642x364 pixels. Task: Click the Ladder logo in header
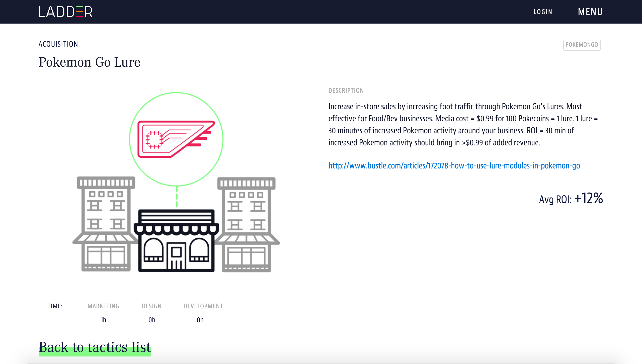coord(65,12)
